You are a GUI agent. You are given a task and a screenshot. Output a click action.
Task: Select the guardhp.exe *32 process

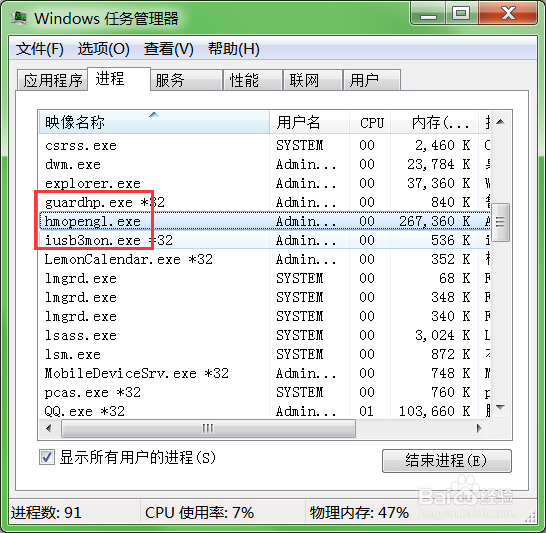tap(265, 202)
